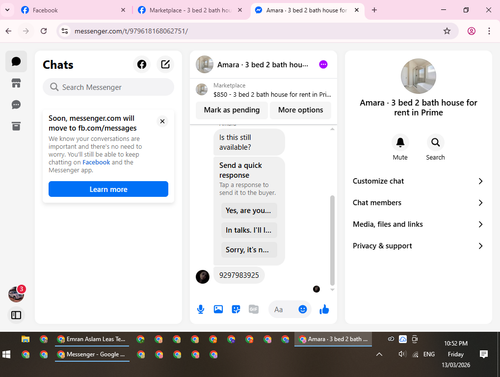Viewport: 500px width, 377px height.
Task: Expand Media, files and links section
Action: [x=418, y=224]
